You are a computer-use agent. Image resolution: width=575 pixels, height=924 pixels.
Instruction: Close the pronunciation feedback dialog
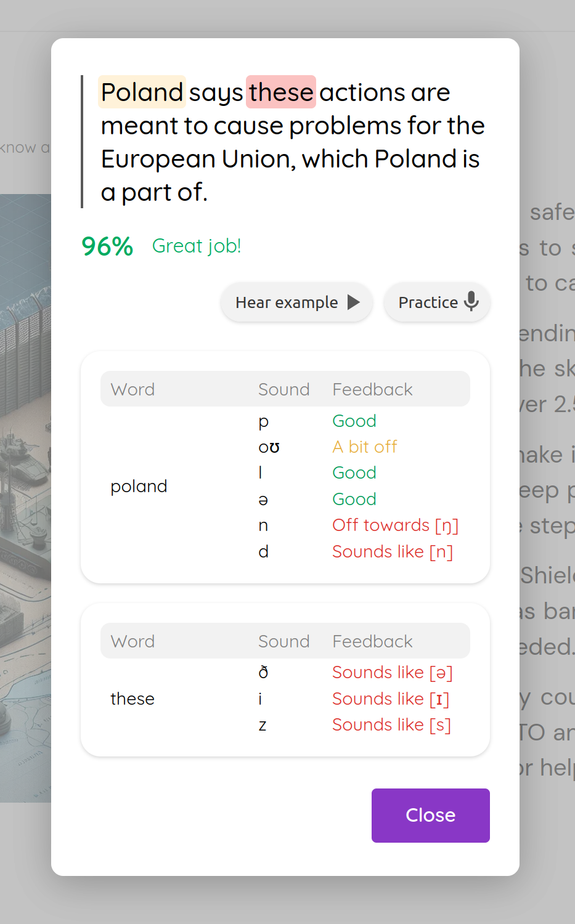[430, 815]
